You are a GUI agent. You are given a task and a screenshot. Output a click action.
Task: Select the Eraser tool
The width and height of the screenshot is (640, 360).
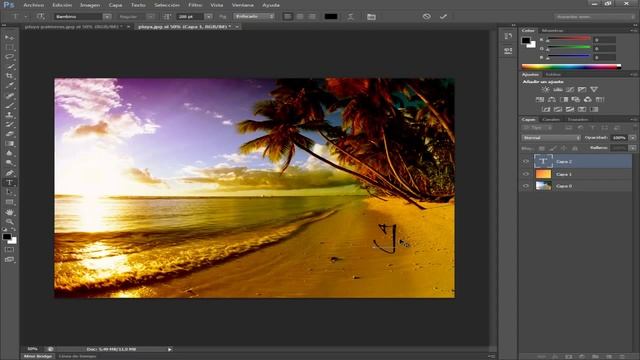9,134
